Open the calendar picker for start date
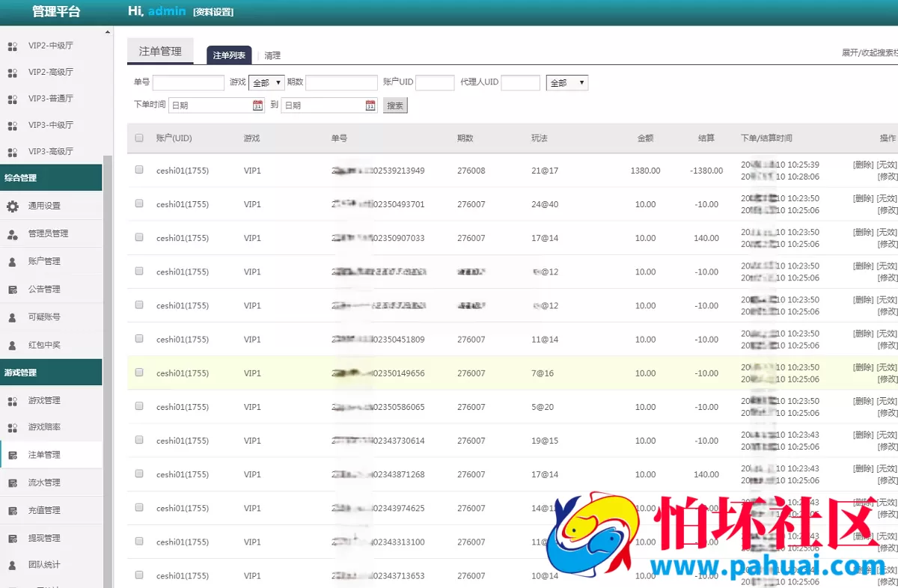Image resolution: width=898 pixels, height=588 pixels. point(258,105)
